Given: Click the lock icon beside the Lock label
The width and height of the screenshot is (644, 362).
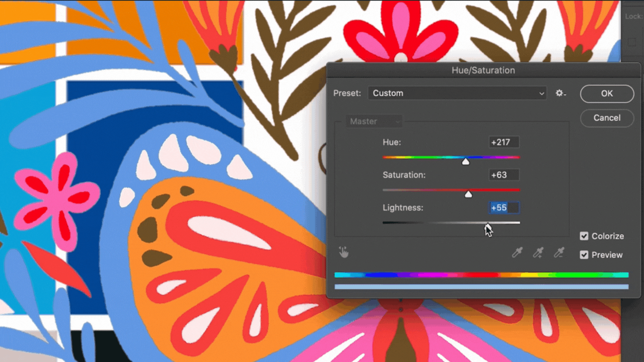Looking at the screenshot, I should tap(631, 42).
